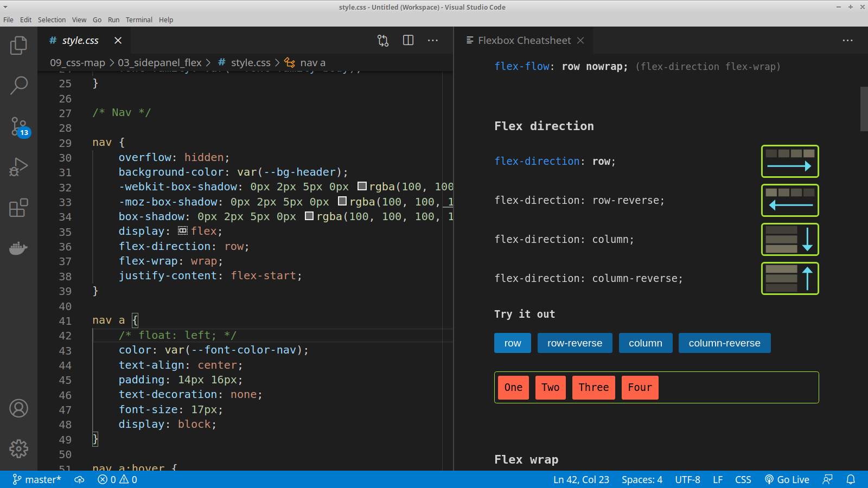Open the Spaces: 4 indentation selector
This screenshot has height=488, width=868.
(642, 479)
